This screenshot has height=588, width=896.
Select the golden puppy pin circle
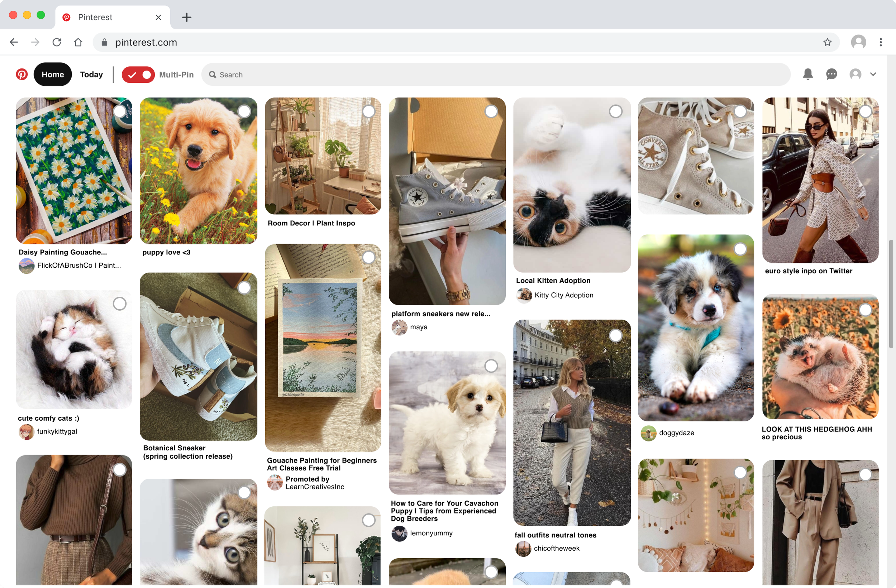click(244, 111)
